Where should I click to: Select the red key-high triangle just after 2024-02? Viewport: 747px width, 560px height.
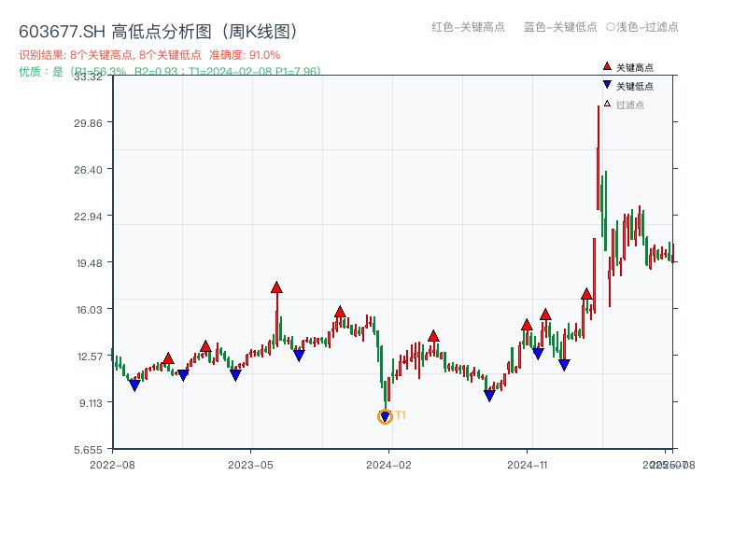pos(433,336)
